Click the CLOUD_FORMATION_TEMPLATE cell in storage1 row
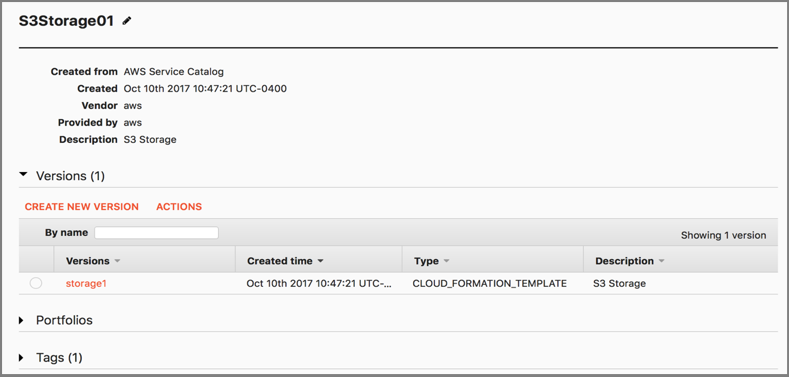The image size is (789, 377). click(490, 283)
